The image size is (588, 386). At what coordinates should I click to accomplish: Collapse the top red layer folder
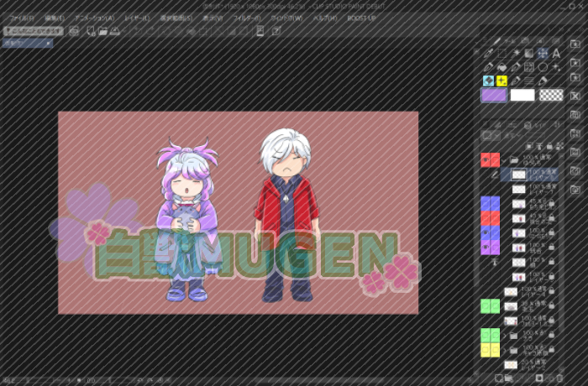[x=504, y=159]
